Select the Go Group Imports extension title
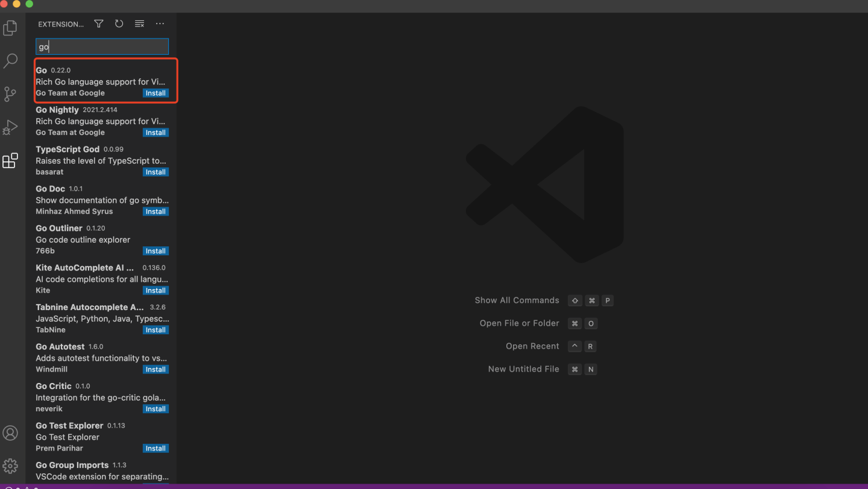Viewport: 868px width, 489px height. (x=72, y=465)
